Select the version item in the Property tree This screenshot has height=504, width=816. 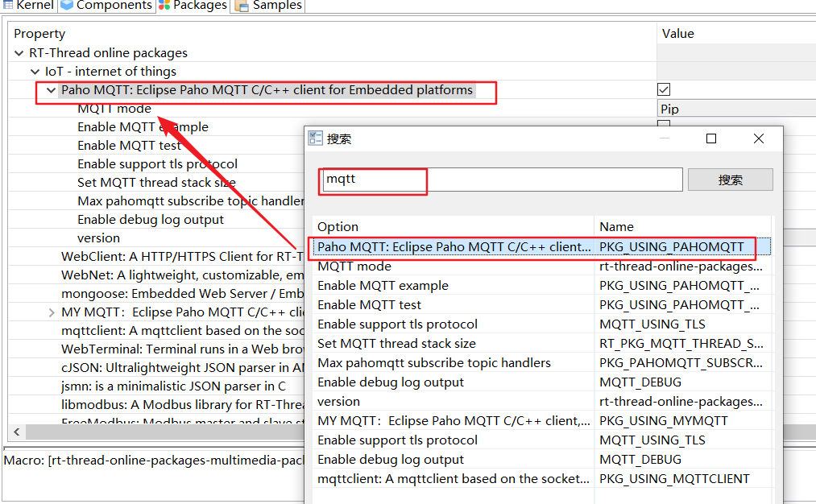click(99, 238)
